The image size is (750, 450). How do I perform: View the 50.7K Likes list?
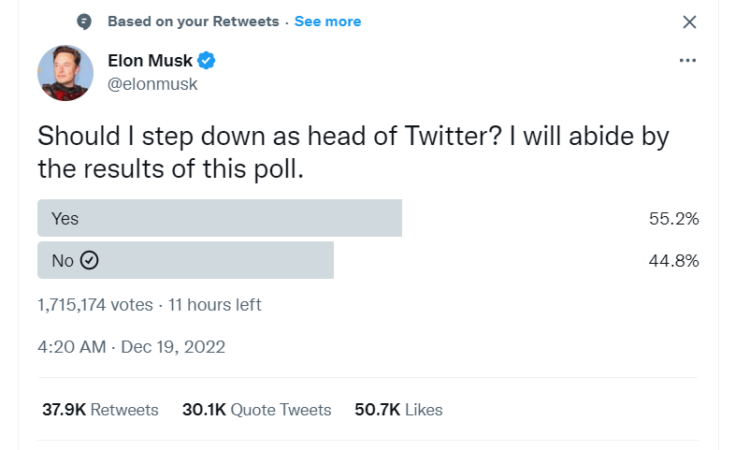(398, 410)
